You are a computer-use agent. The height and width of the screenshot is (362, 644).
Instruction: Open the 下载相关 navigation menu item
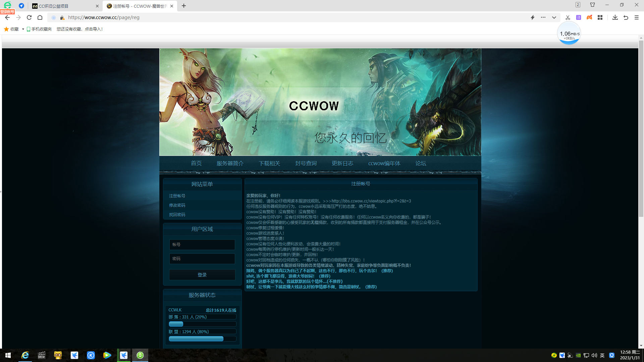269,163
